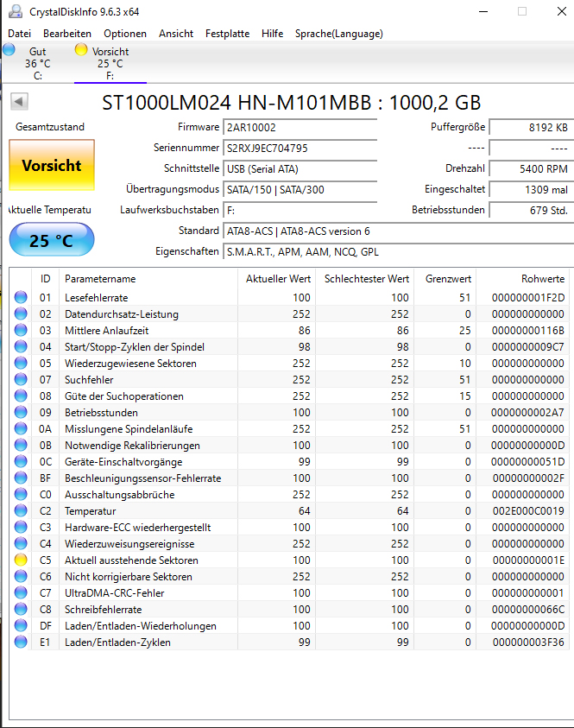
Task: Click the Firmware field 2AR10002
Action: click(300, 128)
